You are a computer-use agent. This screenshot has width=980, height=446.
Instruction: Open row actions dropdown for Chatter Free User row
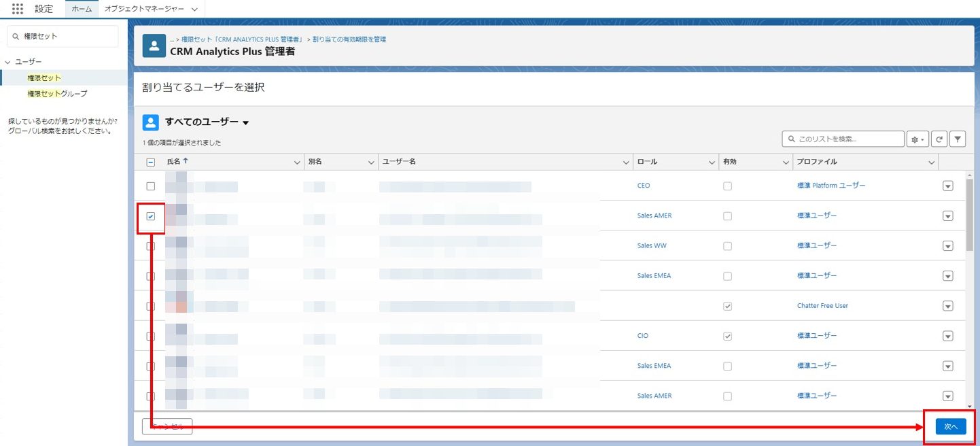click(x=948, y=306)
